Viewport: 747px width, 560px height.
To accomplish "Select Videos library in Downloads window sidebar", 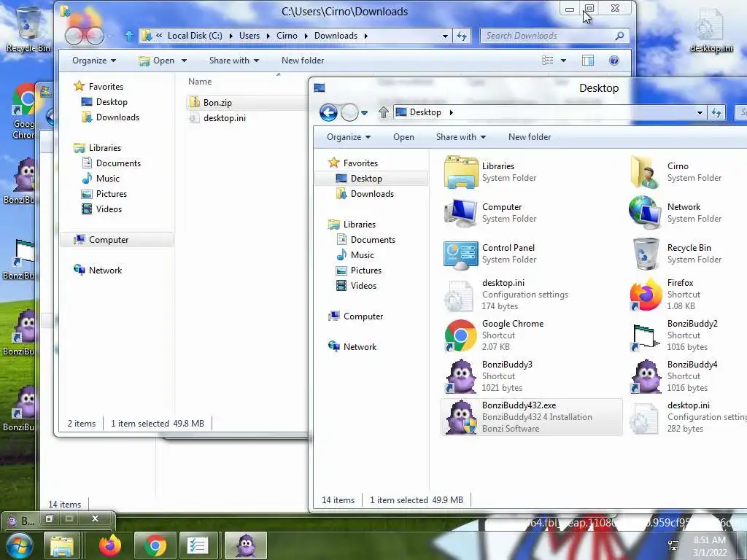I will pyautogui.click(x=102, y=209).
